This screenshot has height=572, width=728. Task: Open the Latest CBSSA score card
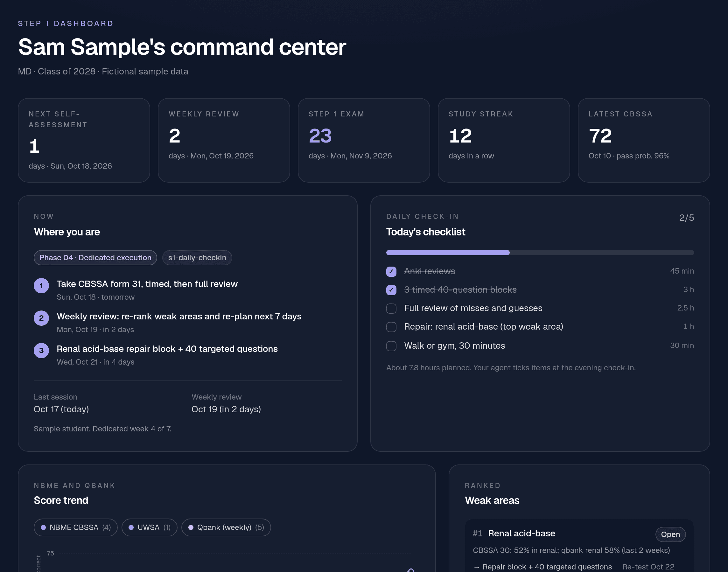coord(644,140)
